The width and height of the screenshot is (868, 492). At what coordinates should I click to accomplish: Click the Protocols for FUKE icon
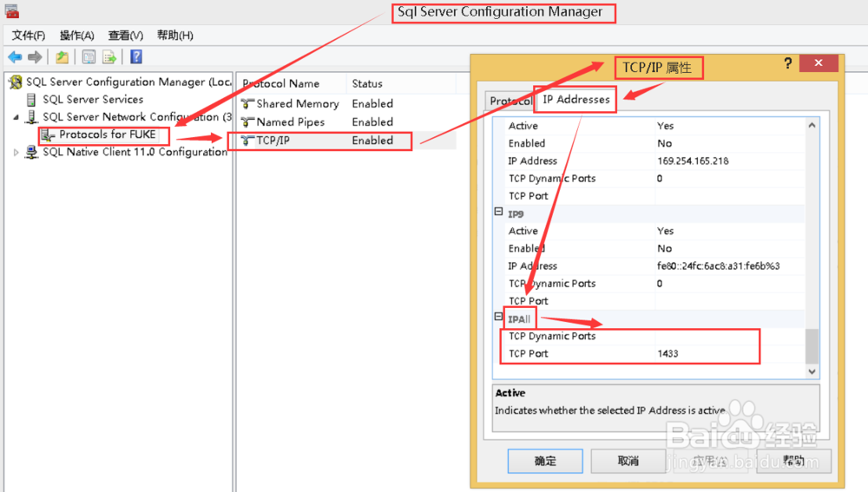pos(49,134)
